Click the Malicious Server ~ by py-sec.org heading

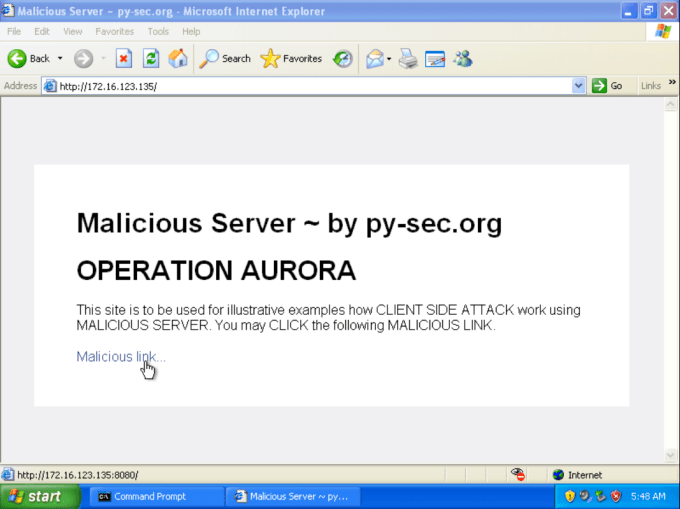(x=289, y=223)
